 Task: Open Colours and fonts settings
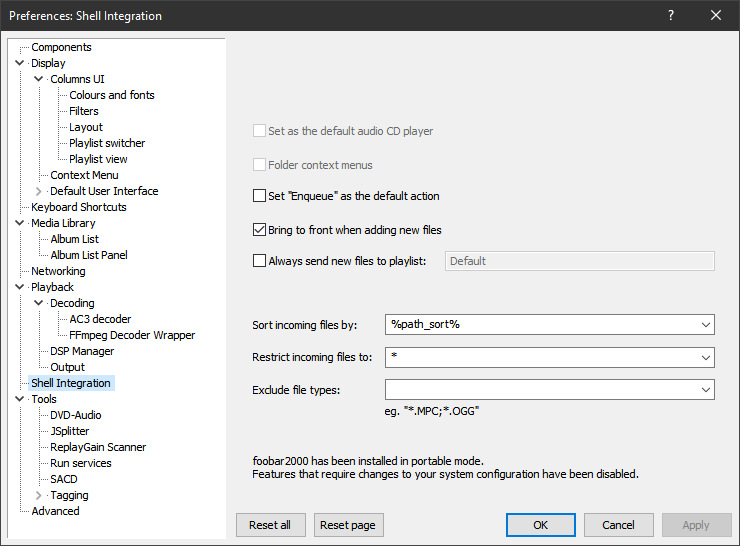[112, 95]
